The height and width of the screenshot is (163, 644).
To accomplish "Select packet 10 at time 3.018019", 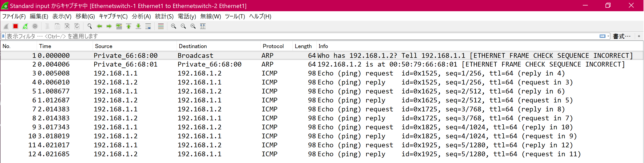I will pyautogui.click(x=322, y=136).
